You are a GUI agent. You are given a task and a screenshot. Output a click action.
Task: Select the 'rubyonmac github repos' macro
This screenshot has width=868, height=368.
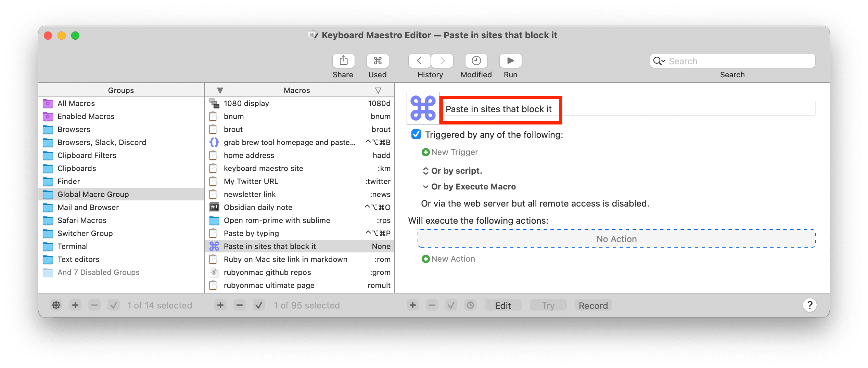[x=299, y=272]
